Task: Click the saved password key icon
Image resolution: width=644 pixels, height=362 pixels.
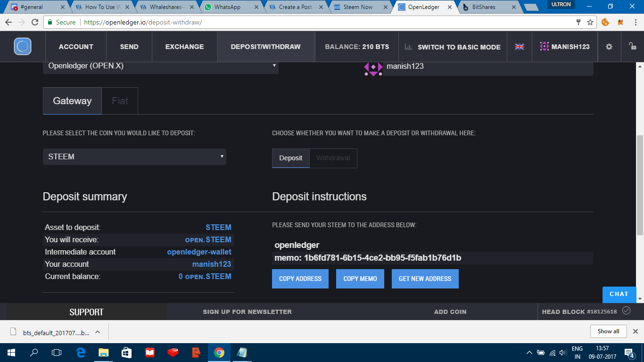Action: (x=578, y=22)
